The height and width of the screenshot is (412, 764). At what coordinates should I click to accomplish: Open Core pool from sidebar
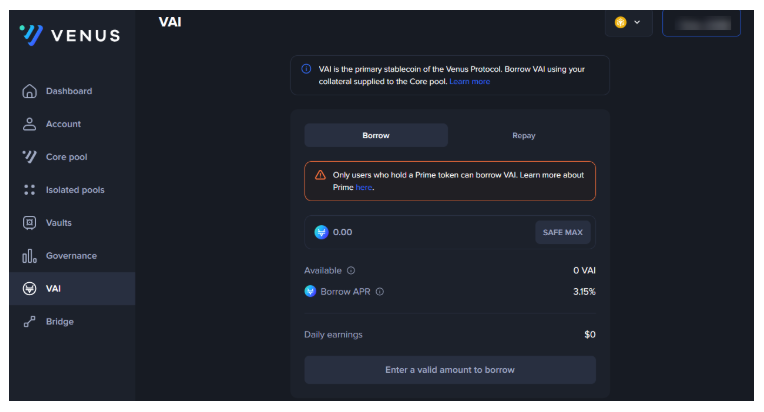point(66,157)
